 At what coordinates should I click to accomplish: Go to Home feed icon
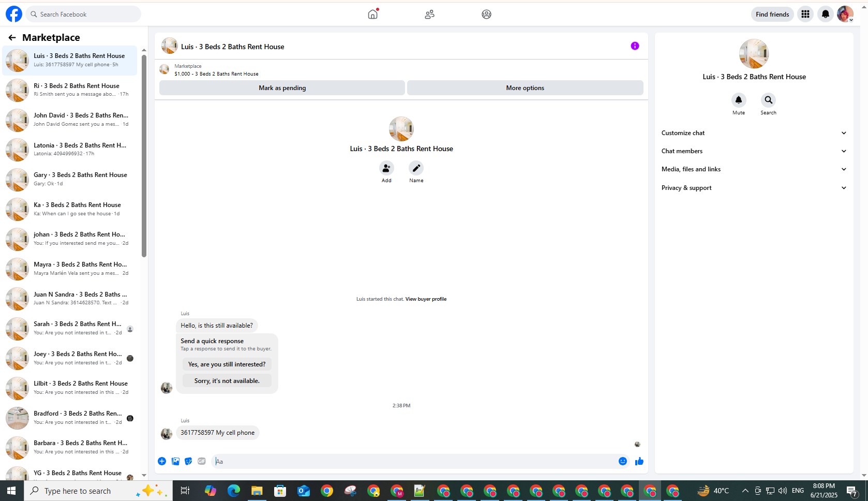[x=373, y=14]
